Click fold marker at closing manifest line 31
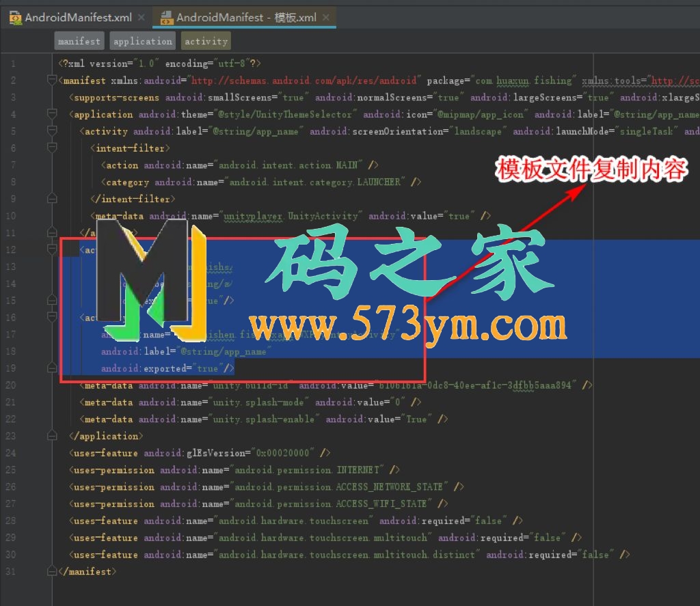Image resolution: width=700 pixels, height=606 pixels. tap(52, 571)
